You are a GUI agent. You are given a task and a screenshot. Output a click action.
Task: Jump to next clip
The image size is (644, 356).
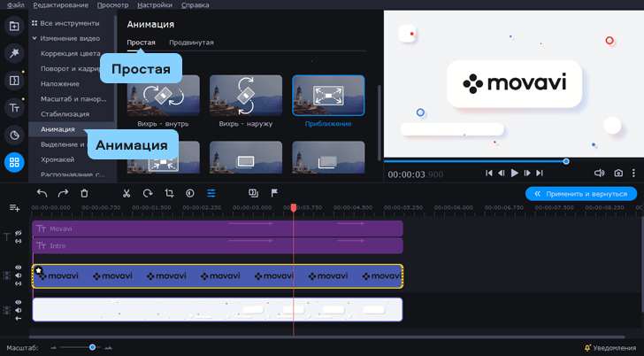(x=540, y=173)
